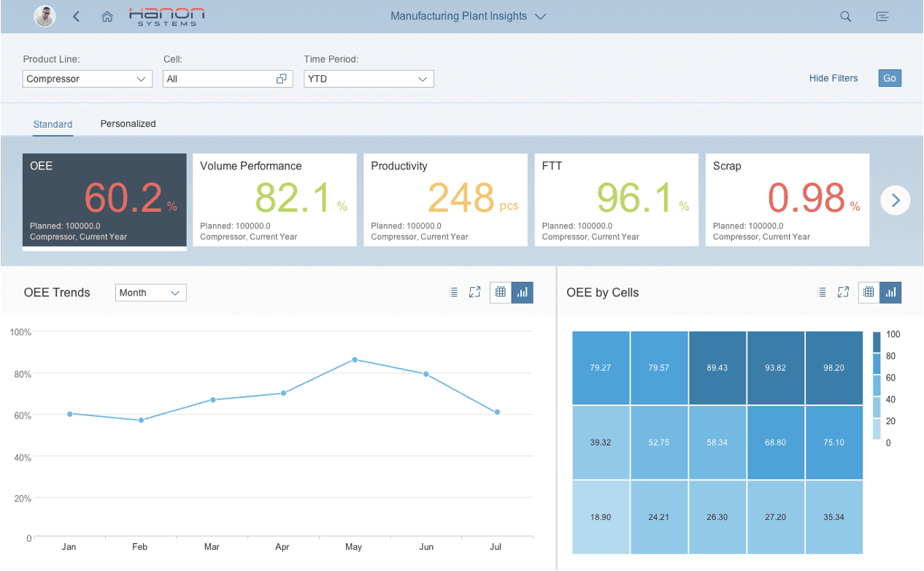This screenshot has height=571, width=924.
Task: Click the 98.20 heatmap cell
Action: [833, 368]
